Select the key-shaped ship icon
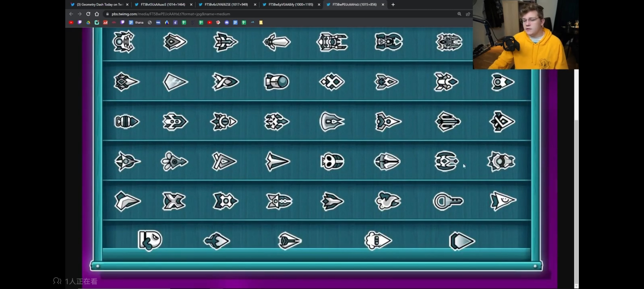Image resolution: width=644 pixels, height=289 pixels. point(448,201)
